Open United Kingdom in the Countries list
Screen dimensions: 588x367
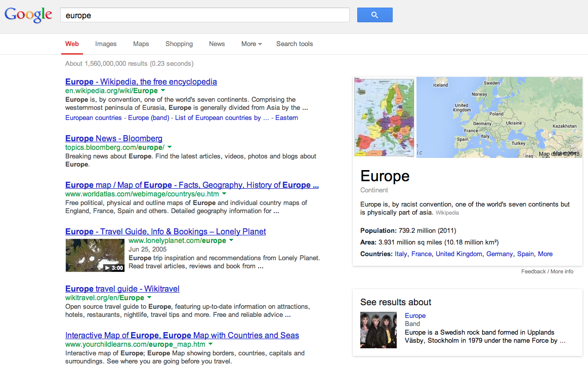[458, 254]
